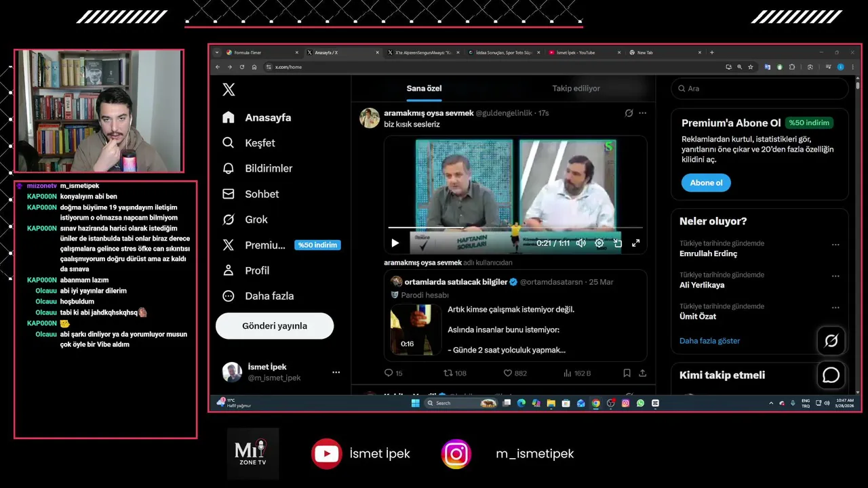This screenshot has height=488, width=868.
Task: Switch to Formula-Timer browser tab
Action: tap(261, 52)
